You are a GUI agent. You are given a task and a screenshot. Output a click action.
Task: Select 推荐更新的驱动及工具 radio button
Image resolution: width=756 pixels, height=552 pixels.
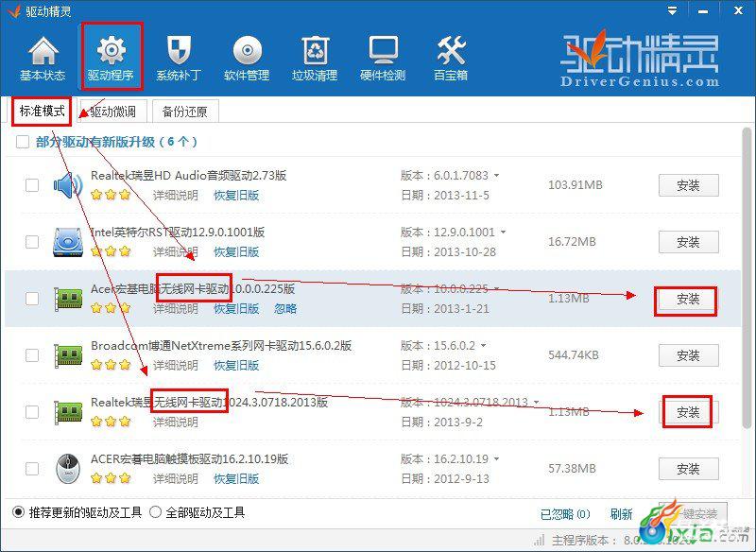(x=18, y=512)
